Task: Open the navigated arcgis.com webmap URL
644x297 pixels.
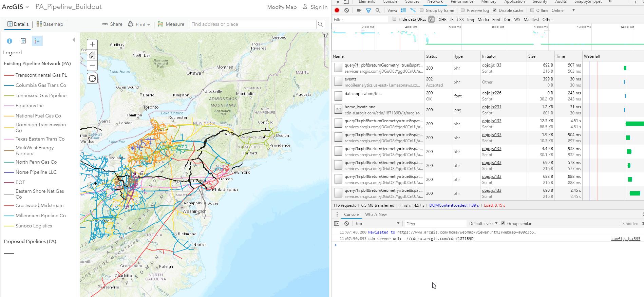Action: coord(467,232)
